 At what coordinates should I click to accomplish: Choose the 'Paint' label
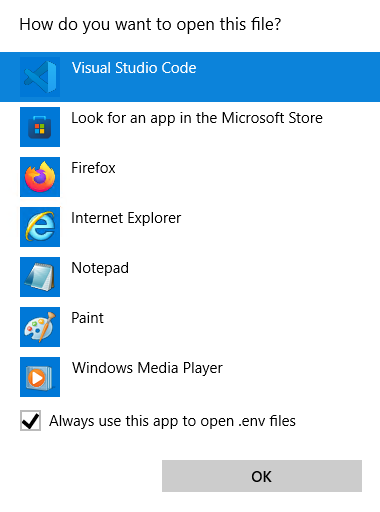coord(87,318)
